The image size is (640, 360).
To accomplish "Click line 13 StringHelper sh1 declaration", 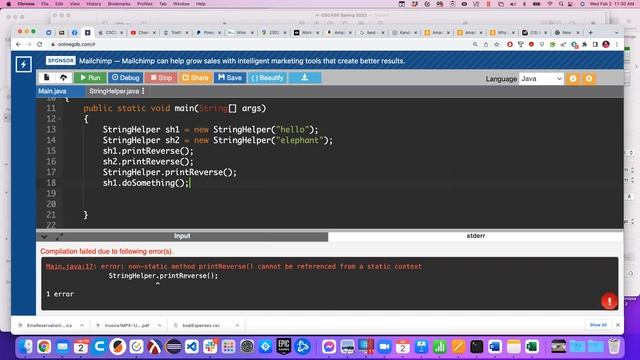I will [210, 130].
